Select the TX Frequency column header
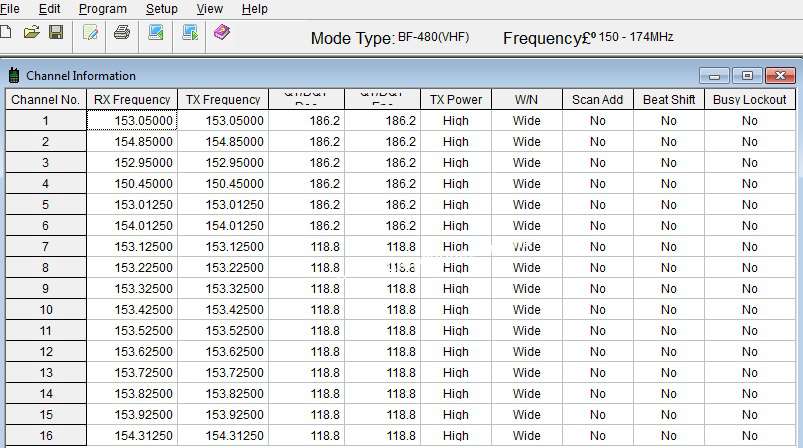This screenshot has height=448, width=803. click(x=223, y=99)
